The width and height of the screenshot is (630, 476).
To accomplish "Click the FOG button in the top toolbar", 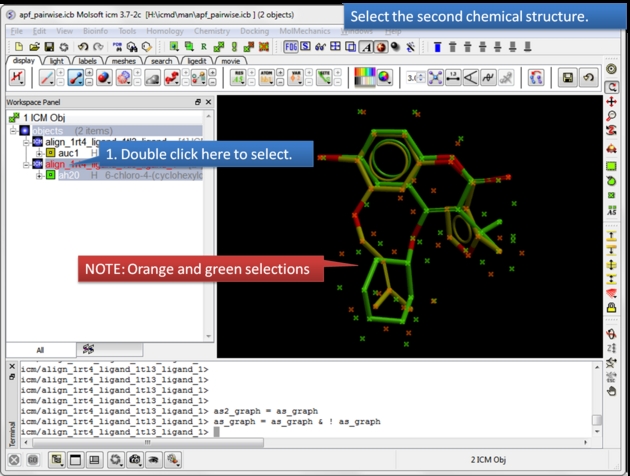I will pyautogui.click(x=290, y=47).
